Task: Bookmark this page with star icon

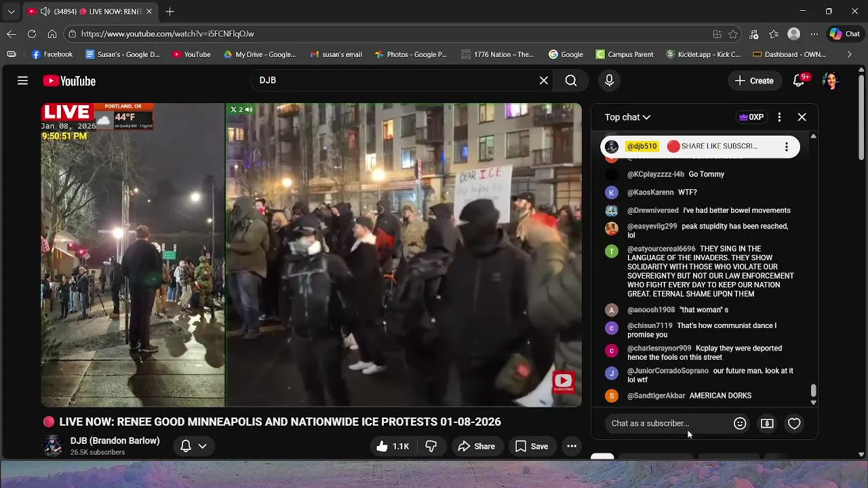Action: (733, 34)
